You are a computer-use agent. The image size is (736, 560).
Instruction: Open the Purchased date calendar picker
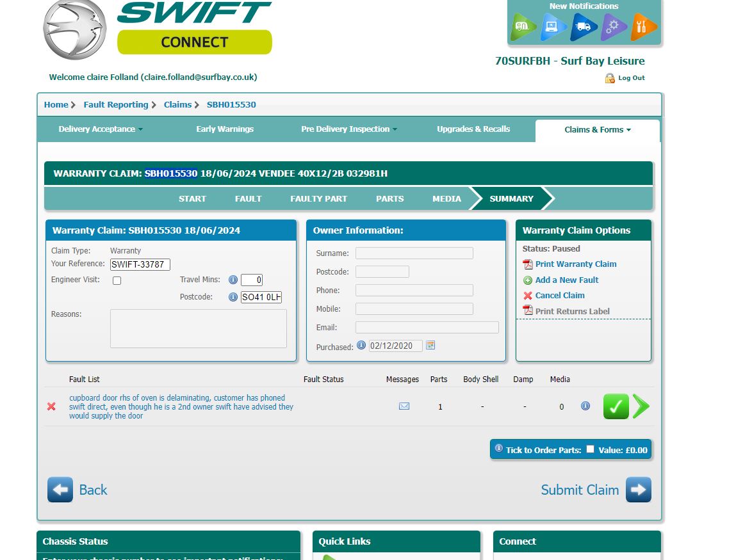tap(430, 345)
